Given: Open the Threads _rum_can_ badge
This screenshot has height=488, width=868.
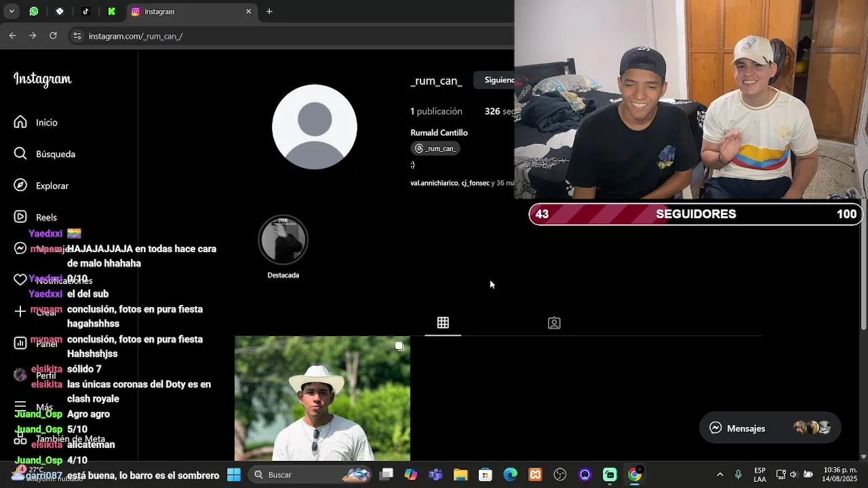Looking at the screenshot, I should (437, 148).
